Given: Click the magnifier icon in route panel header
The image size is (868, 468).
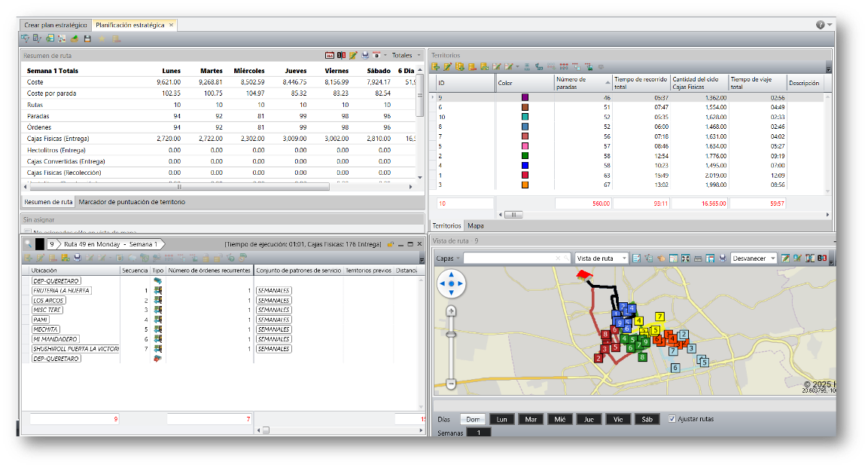Looking at the screenshot, I should (x=28, y=244).
